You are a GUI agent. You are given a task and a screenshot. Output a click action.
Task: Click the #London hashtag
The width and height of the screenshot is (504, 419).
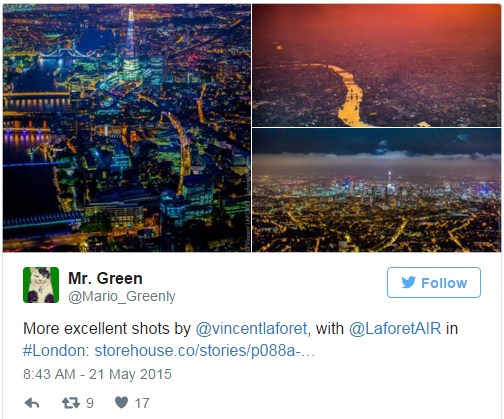coord(56,351)
